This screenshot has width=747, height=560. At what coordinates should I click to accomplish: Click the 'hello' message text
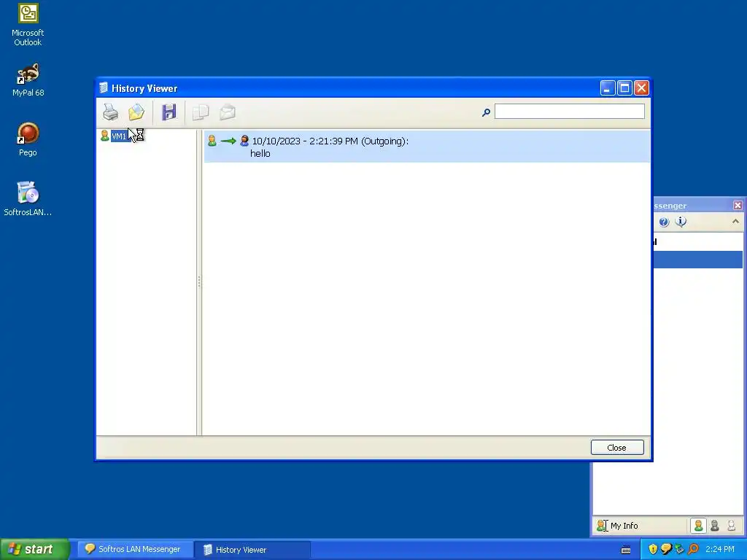coord(260,153)
